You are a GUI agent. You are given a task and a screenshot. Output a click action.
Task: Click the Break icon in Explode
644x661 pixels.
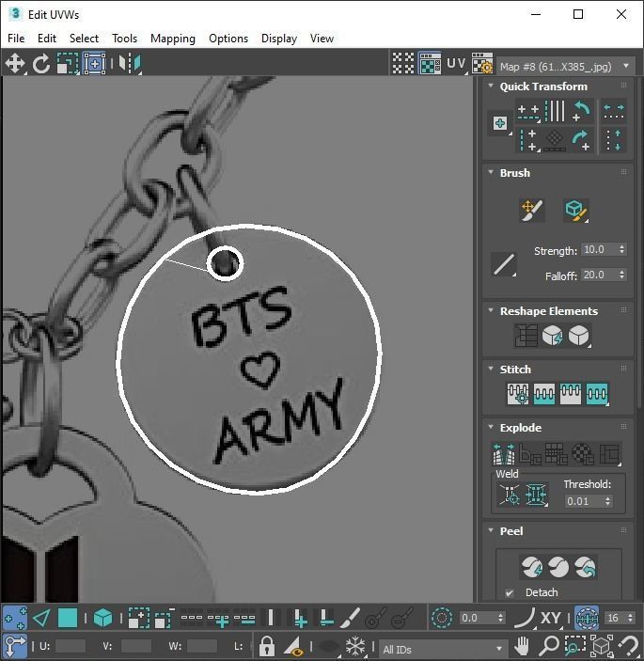[504, 453]
